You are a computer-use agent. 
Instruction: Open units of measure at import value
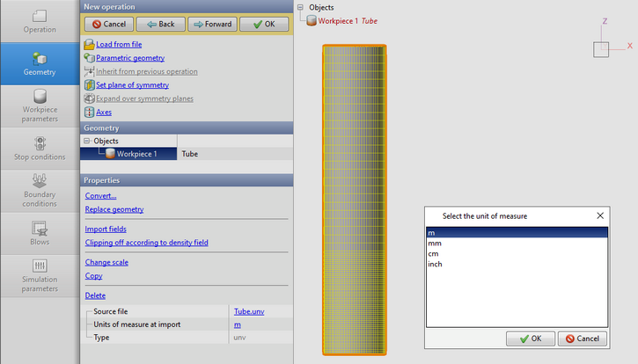pyautogui.click(x=237, y=324)
